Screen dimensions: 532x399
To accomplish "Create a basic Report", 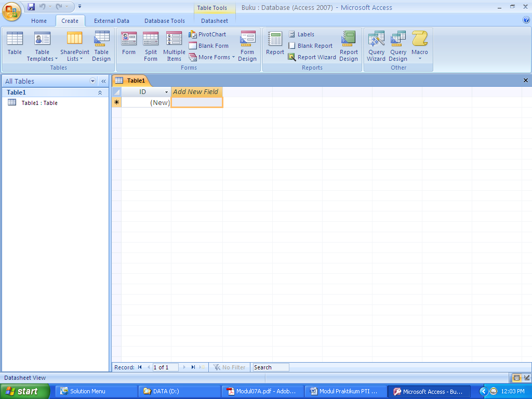I will tap(275, 43).
